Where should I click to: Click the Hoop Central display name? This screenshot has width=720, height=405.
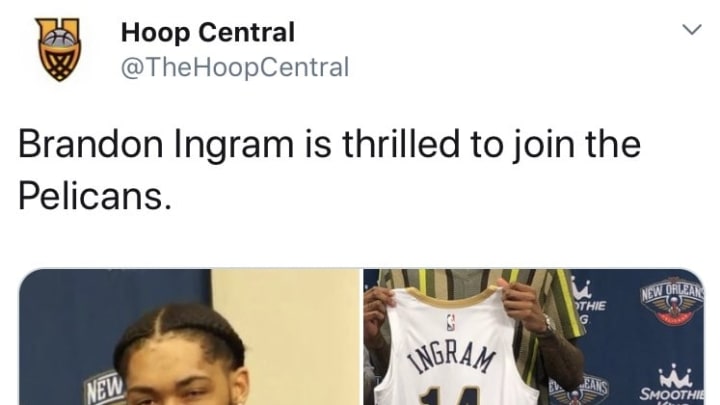pos(208,33)
